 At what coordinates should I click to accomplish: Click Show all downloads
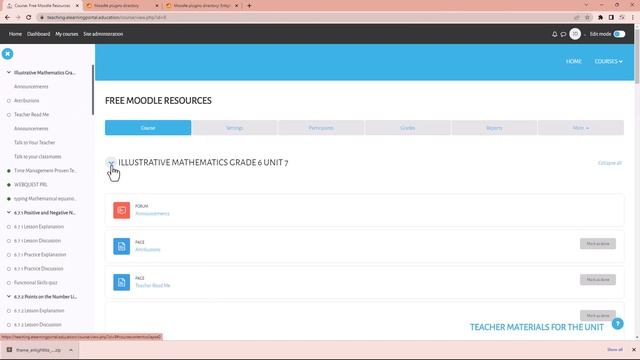[615, 350]
